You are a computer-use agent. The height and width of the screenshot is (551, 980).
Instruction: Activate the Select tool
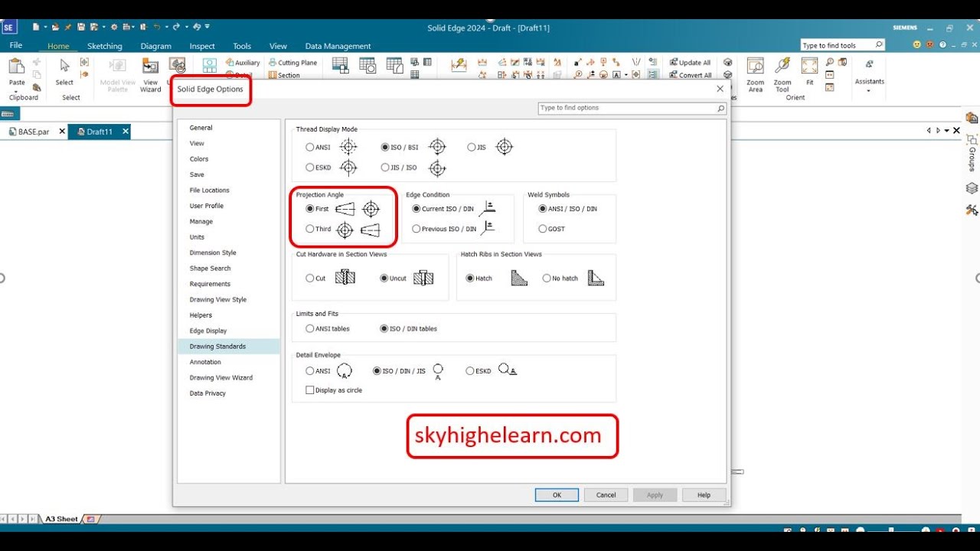click(64, 73)
